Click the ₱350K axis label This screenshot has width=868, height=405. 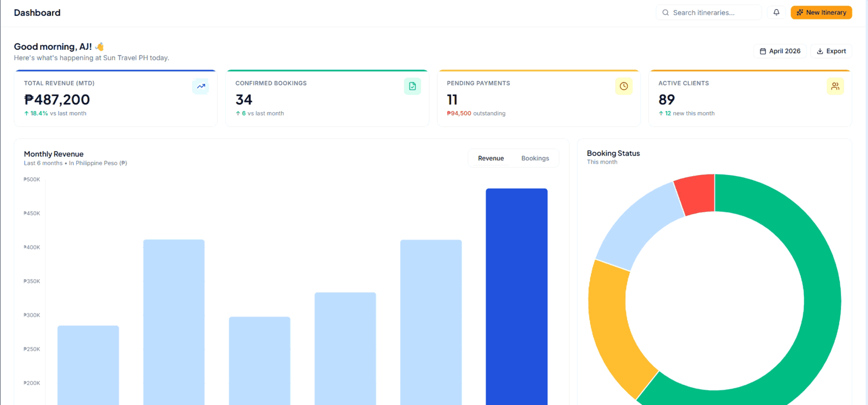[x=32, y=281]
